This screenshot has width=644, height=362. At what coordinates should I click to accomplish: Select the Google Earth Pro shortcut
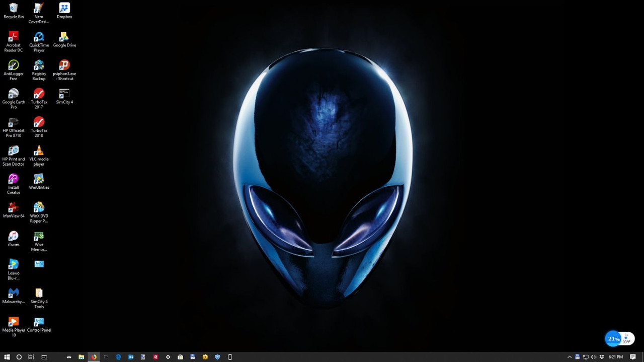click(14, 99)
